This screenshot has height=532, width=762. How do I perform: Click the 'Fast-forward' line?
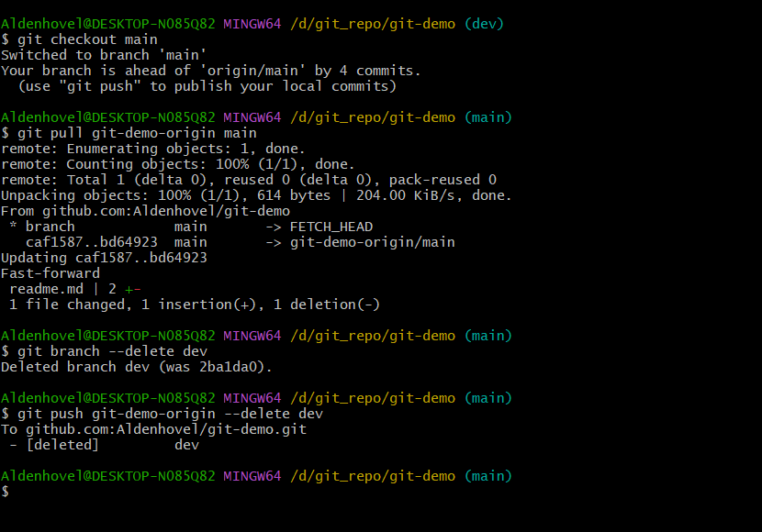[50, 273]
